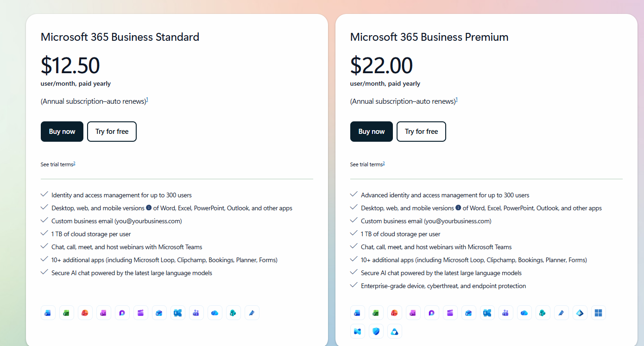Select the PowerPoint icon under Business Standard

pyautogui.click(x=85, y=313)
